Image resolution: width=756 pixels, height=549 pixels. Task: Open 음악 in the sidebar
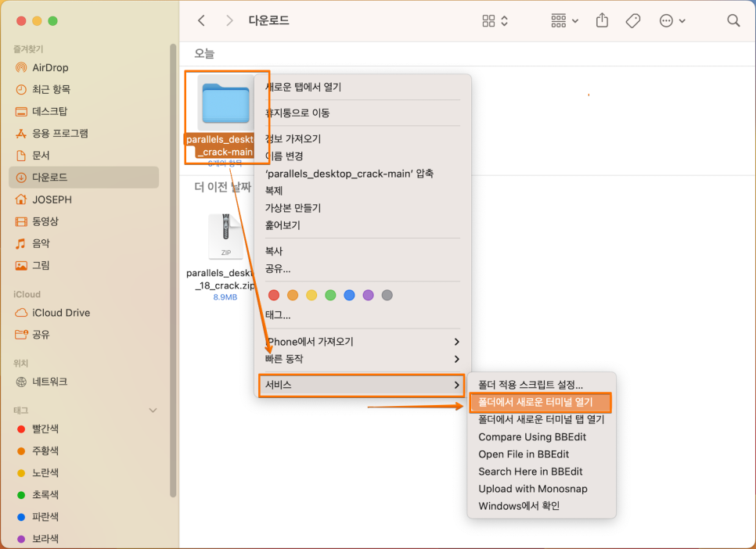click(84, 243)
